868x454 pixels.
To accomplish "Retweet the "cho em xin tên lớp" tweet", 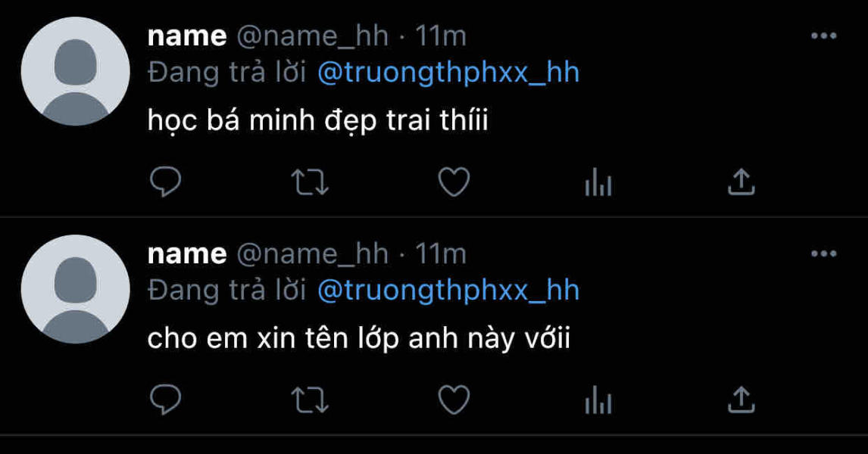I will pos(310,400).
